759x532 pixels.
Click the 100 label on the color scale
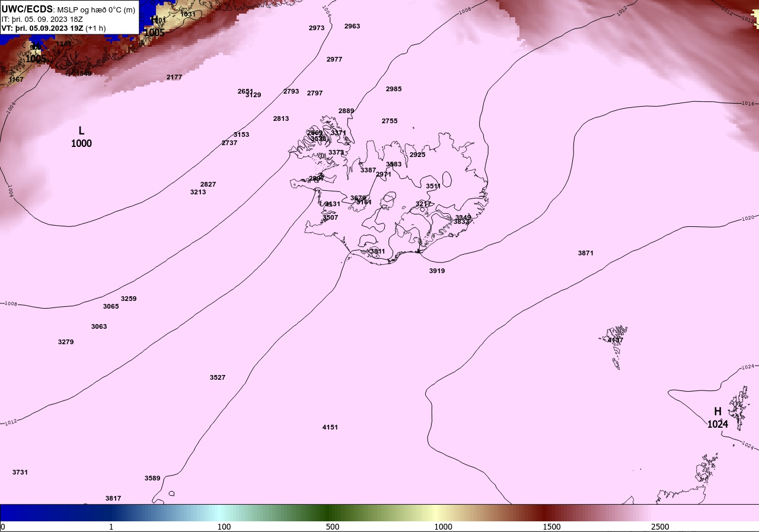[x=224, y=527]
